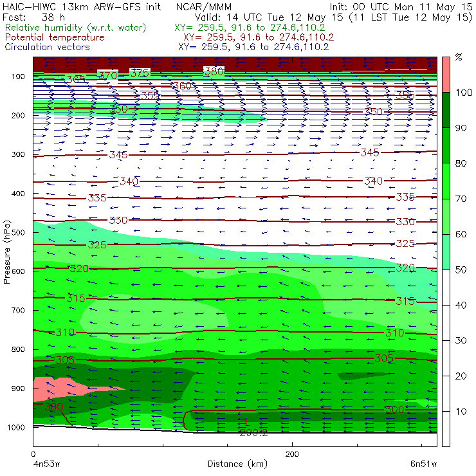Click the pink above-100% colorbar segment

(x=446, y=75)
